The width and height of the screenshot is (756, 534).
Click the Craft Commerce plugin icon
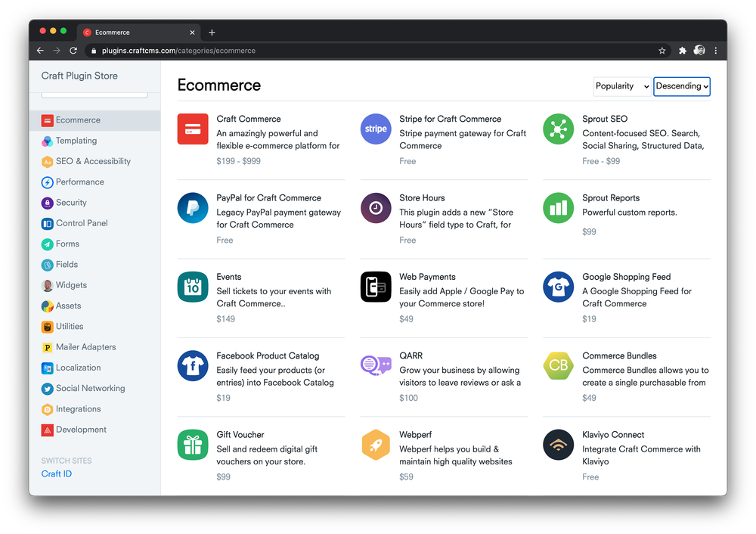(x=193, y=129)
